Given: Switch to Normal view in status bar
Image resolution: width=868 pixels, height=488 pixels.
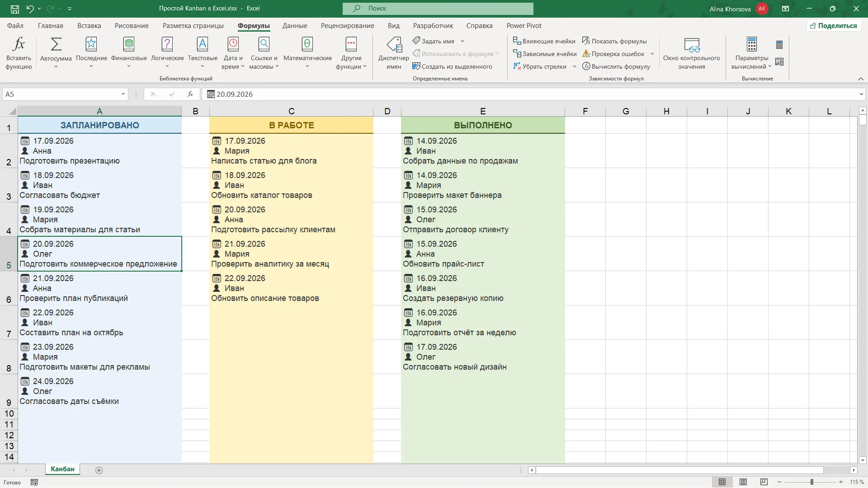Looking at the screenshot, I should tap(722, 482).
